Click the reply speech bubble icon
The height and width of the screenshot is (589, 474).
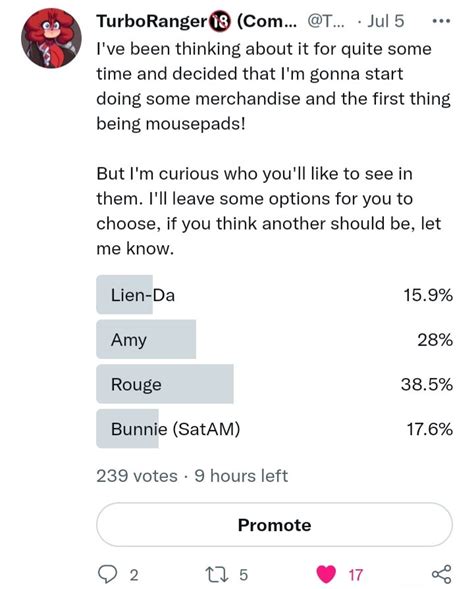[107, 574]
